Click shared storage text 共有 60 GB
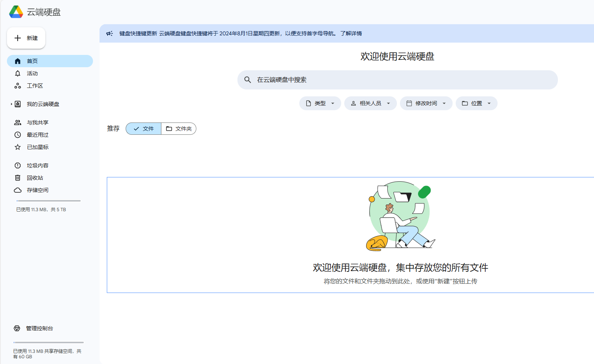The width and height of the screenshot is (594, 364). [x=47, y=354]
